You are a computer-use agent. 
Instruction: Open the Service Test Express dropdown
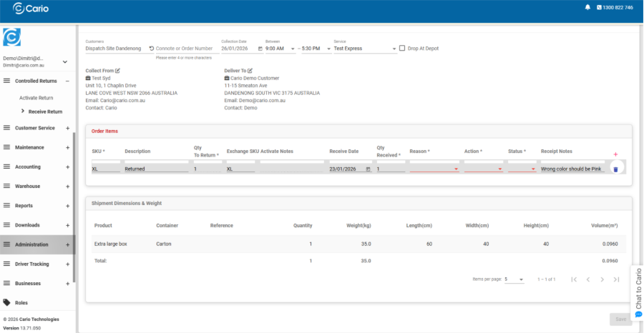(365, 49)
